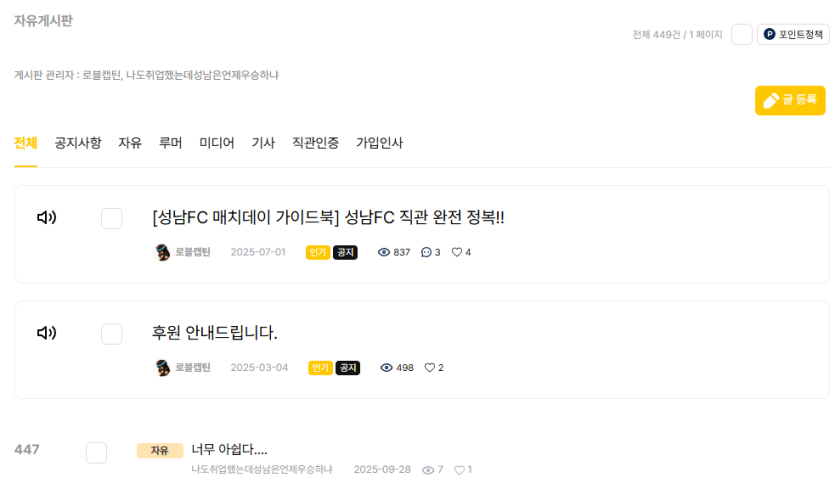
Task: Check the box for 성남FC 매치데이 가이드북 post
Action: [x=111, y=218]
